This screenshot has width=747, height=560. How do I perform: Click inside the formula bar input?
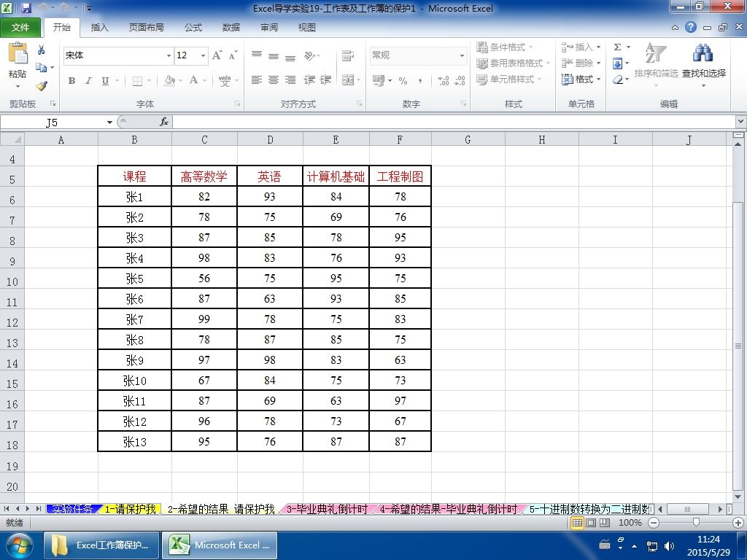pyautogui.click(x=454, y=122)
